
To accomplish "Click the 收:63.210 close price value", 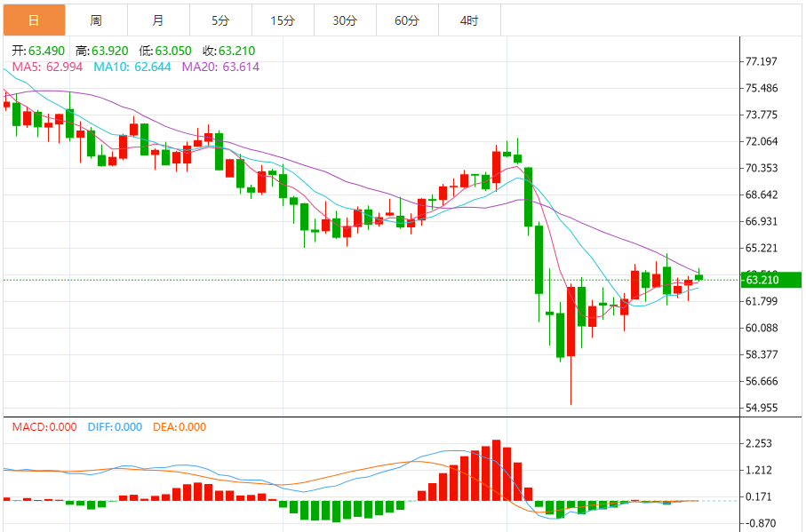I will [x=228, y=51].
